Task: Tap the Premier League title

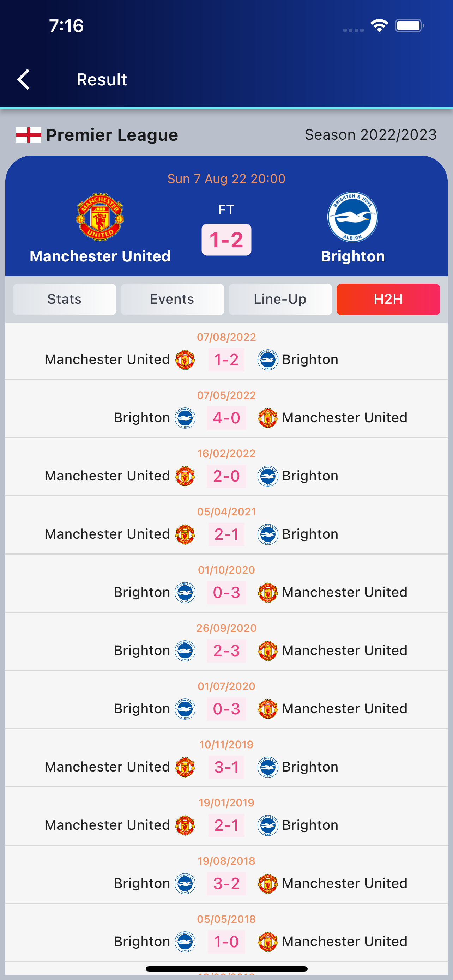Action: tap(112, 135)
